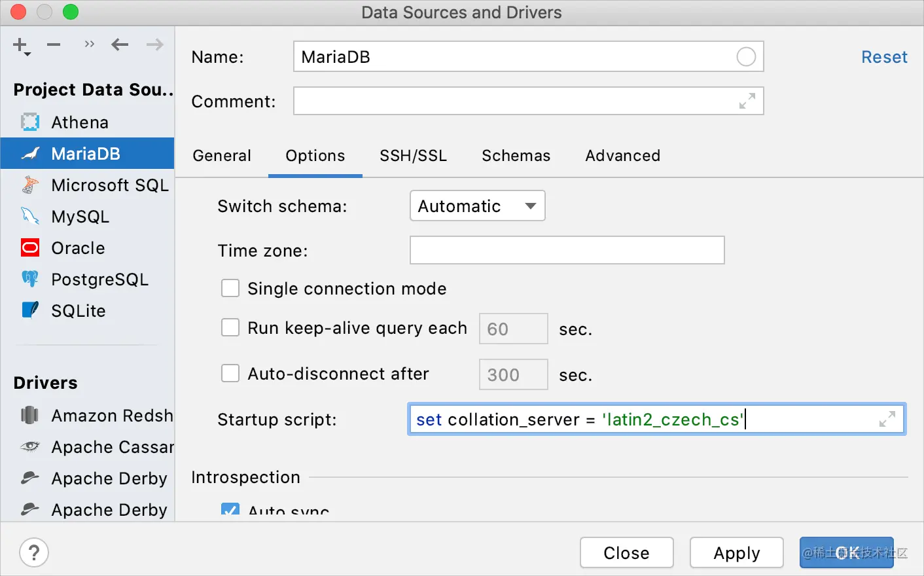
Task: Navigate forward with the right arrow
Action: (x=155, y=45)
